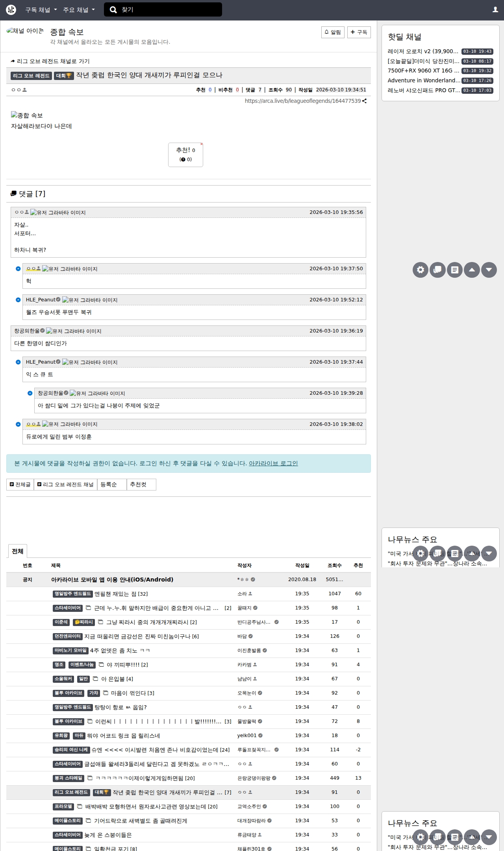This screenshot has height=851, width=504.
Task: Expand the 구독 채널 dropdown
Action: tap(41, 10)
